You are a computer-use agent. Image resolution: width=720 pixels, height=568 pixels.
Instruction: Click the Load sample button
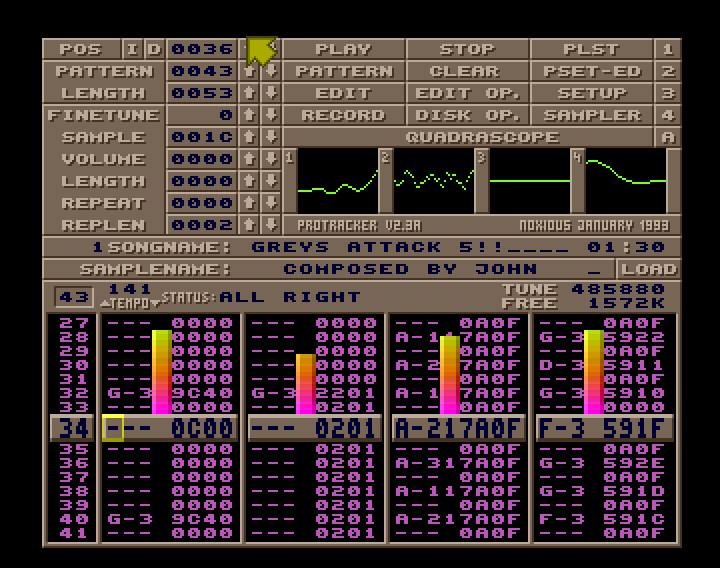click(x=647, y=269)
